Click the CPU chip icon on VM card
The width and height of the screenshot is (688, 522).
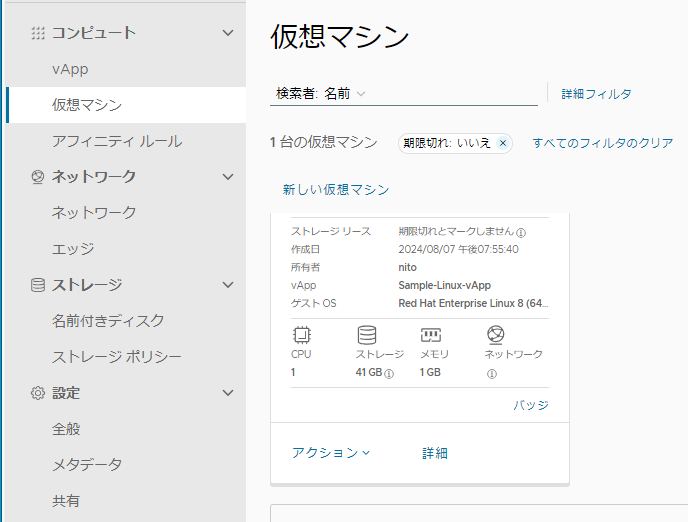pos(301,335)
